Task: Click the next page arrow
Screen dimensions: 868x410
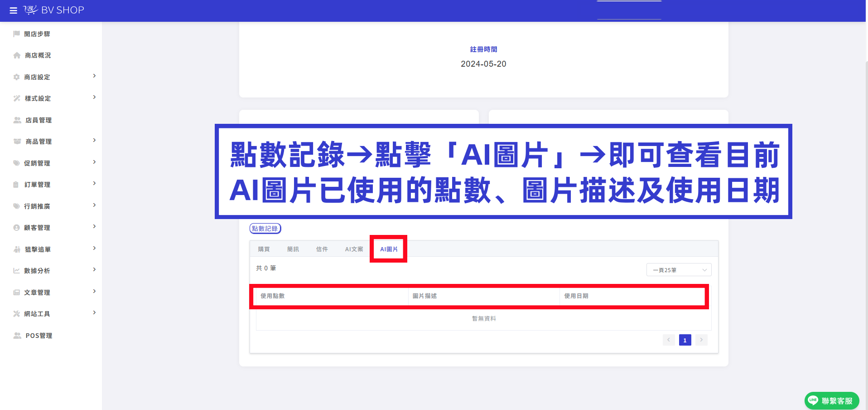Action: coord(701,340)
